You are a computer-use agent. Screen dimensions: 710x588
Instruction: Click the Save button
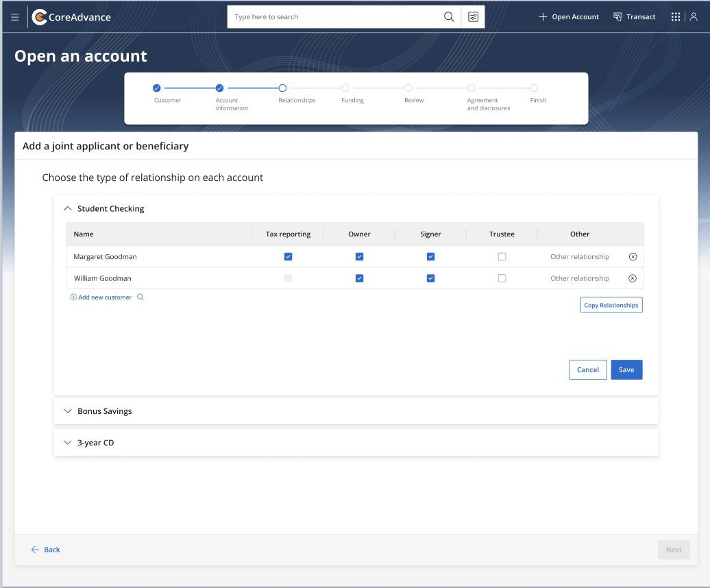point(626,370)
